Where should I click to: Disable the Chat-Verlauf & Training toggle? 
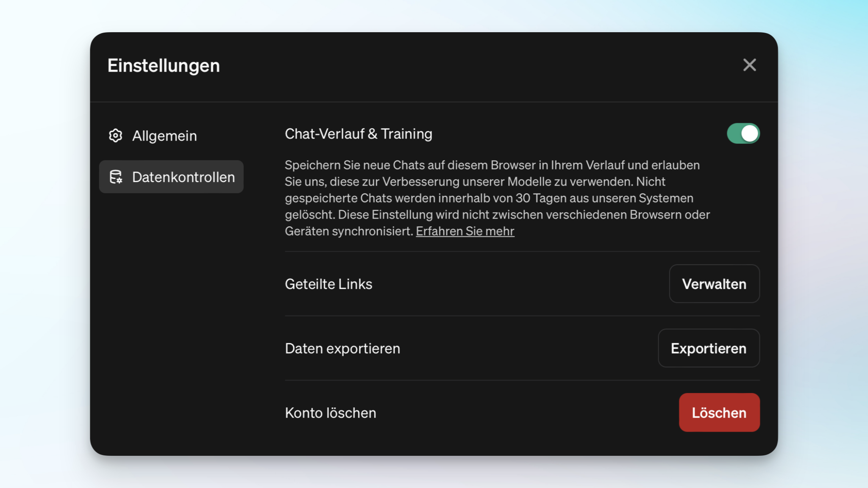coord(743,133)
